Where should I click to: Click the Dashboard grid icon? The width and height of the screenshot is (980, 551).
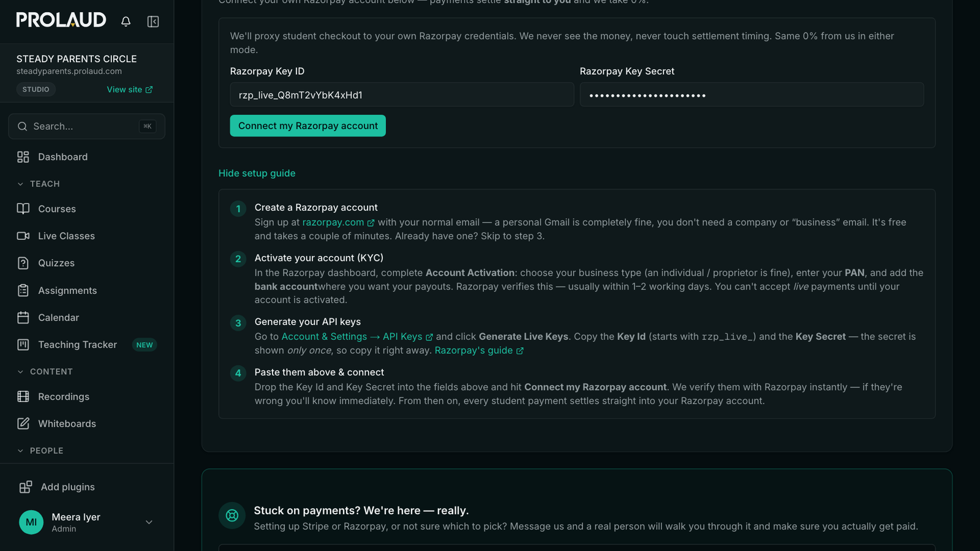pos(23,157)
